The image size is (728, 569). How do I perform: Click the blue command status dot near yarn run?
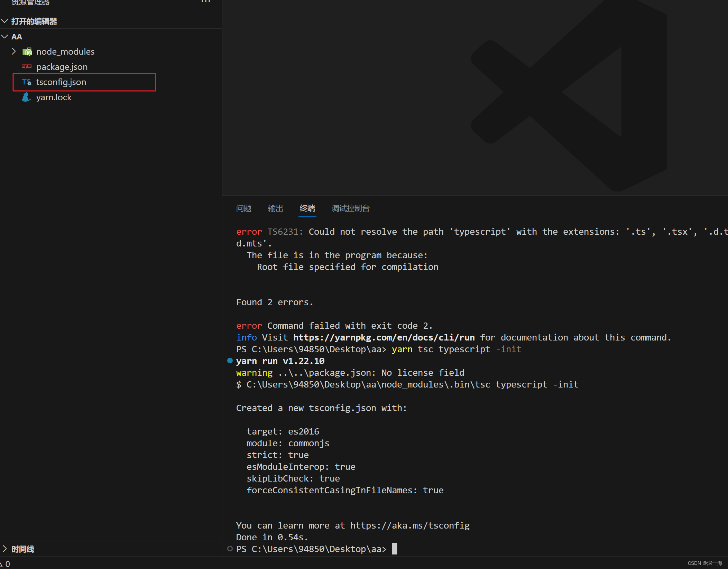(230, 361)
